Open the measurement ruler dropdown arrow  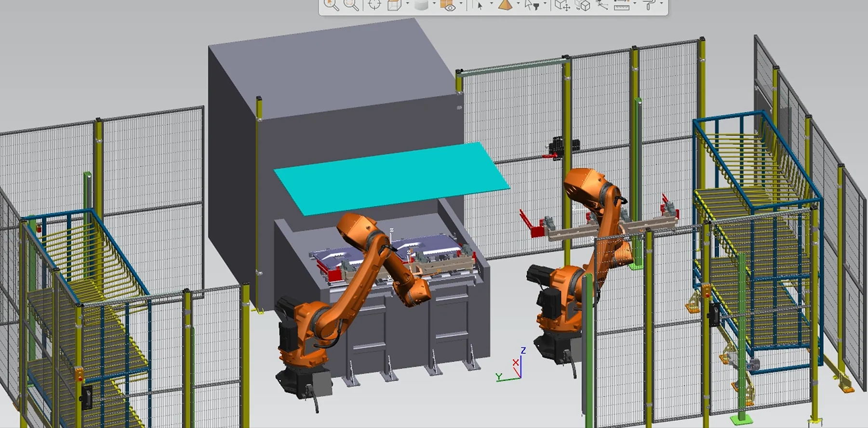635,3
